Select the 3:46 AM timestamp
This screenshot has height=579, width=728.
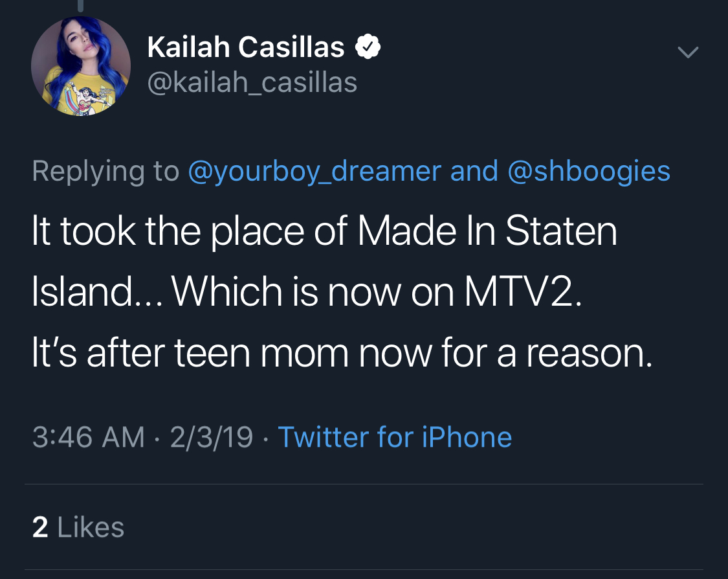(88, 437)
